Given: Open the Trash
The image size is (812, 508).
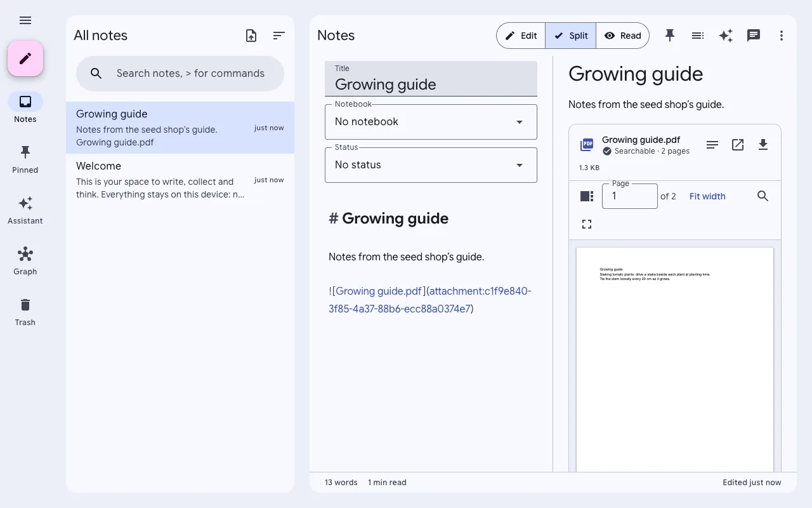Looking at the screenshot, I should tap(25, 311).
